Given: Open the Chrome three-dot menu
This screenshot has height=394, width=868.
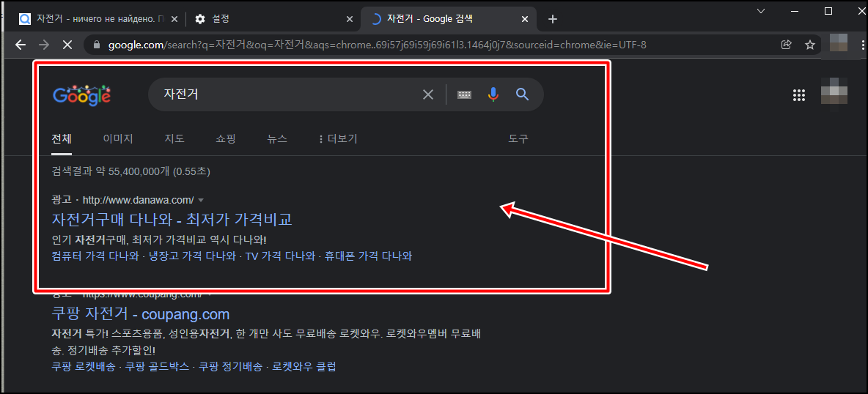Looking at the screenshot, I should pos(863,45).
